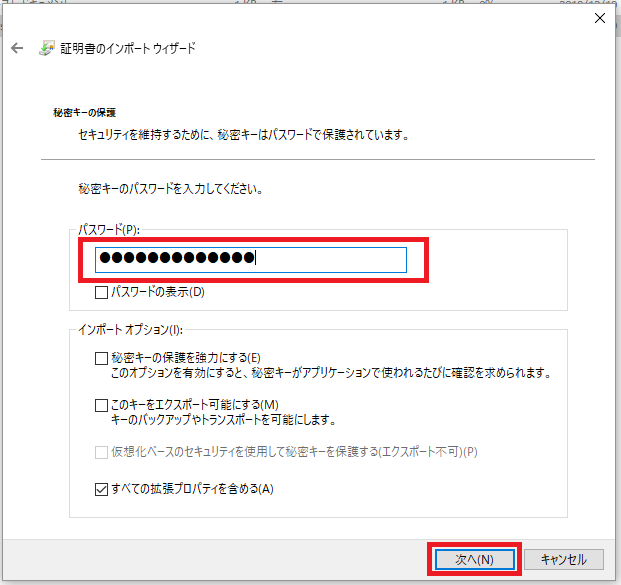Uncheck すべての拡張プロパティを含める option

[101, 488]
